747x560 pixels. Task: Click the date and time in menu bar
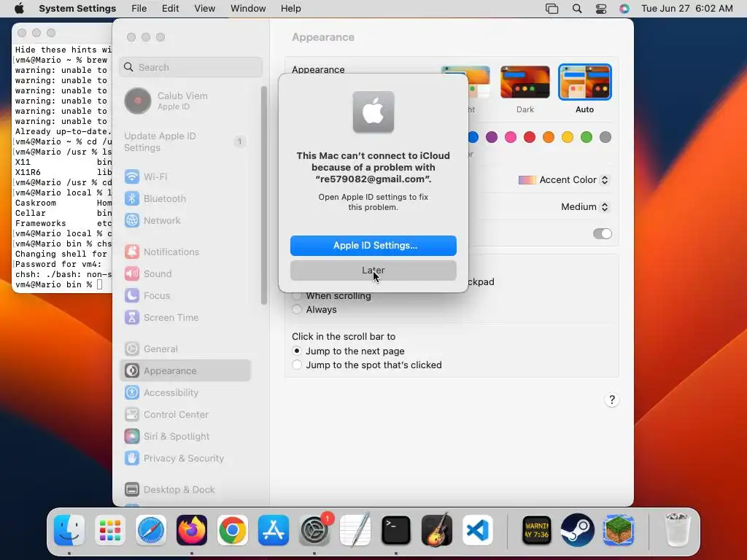(x=687, y=9)
